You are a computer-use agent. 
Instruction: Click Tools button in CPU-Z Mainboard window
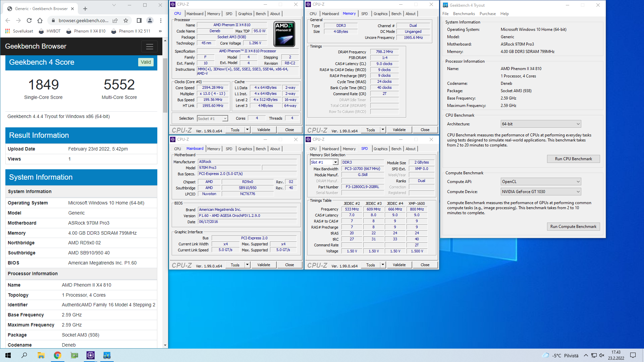[235, 265]
